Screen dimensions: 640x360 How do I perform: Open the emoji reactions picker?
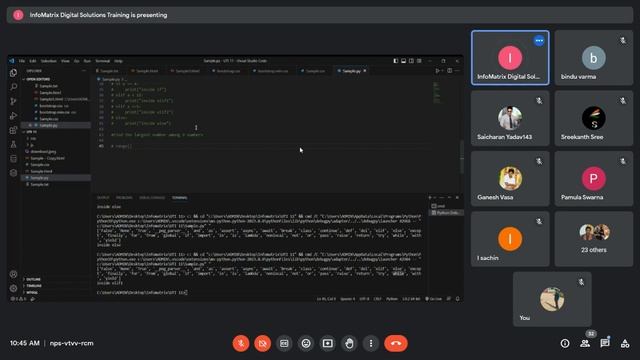306,343
